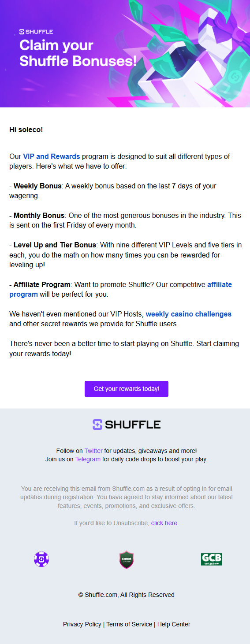Viewport: 250px width, 644px height.
Task: Open the affiliate program link
Action: [x=120, y=289]
